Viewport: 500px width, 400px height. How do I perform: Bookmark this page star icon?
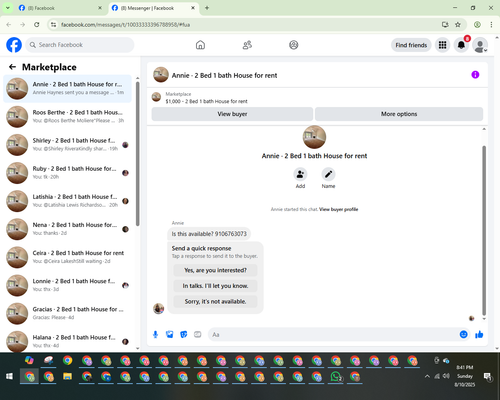[458, 25]
